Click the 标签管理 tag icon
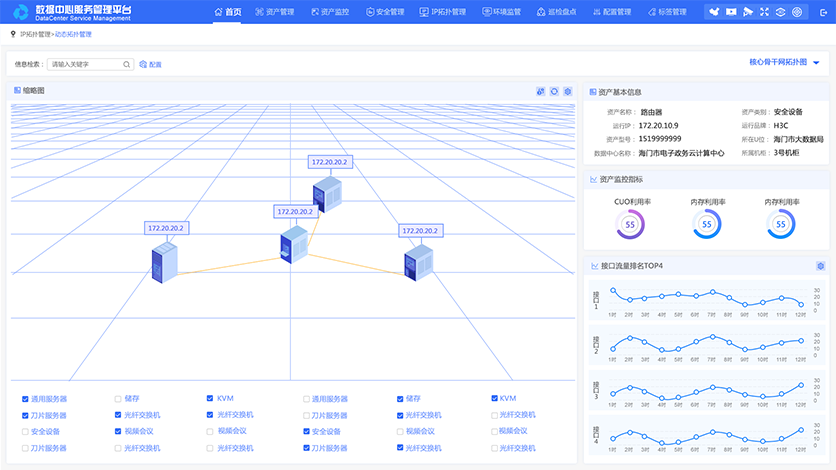 click(x=652, y=12)
